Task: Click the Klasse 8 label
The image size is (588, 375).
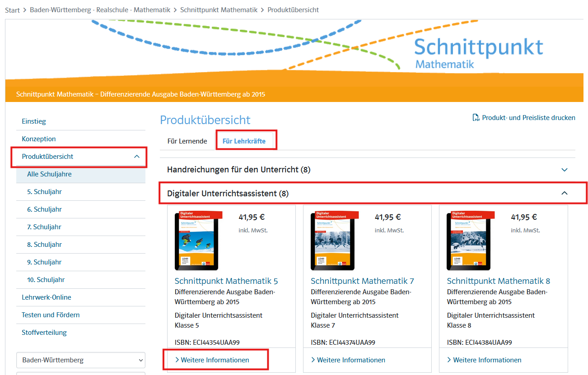Action: coord(459,325)
